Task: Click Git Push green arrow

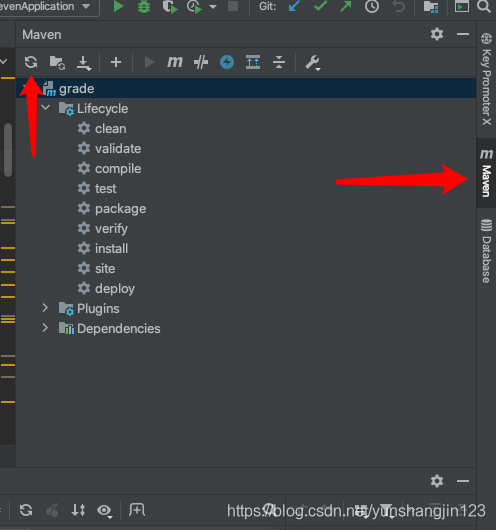Action: (x=346, y=6)
